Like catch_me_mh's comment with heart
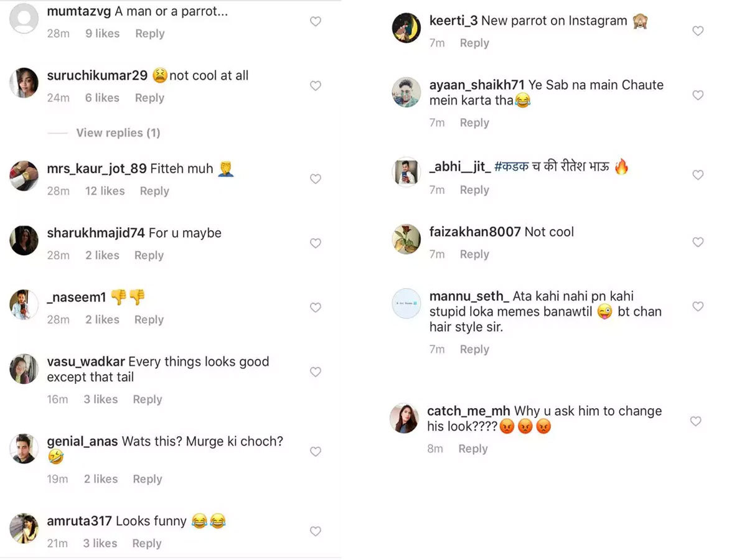Image resolution: width=747 pixels, height=560 pixels. (695, 421)
